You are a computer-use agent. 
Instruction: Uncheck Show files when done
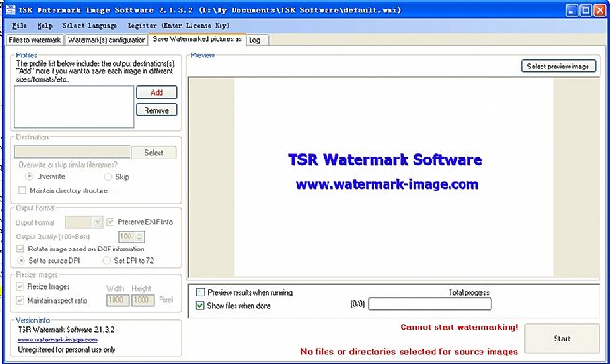tap(200, 305)
